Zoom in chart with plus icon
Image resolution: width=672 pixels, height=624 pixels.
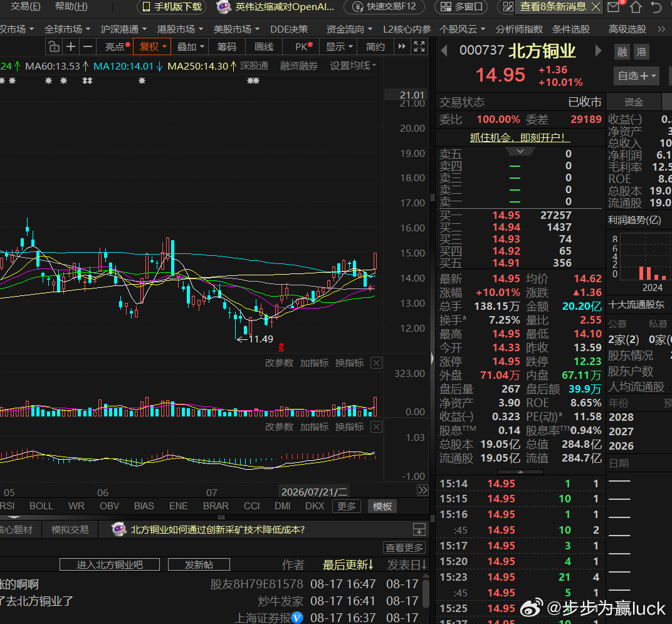coord(71,46)
